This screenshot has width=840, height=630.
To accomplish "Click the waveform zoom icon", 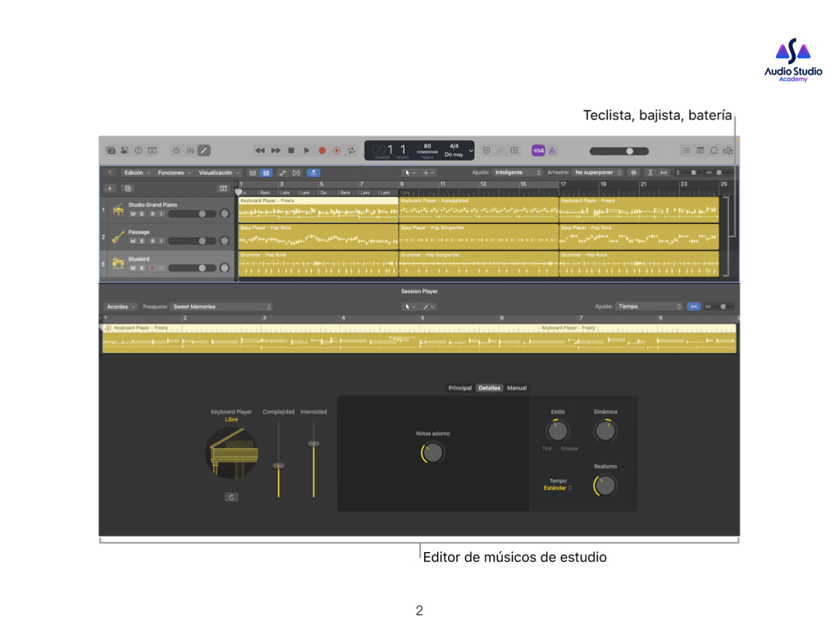I will 634,172.
